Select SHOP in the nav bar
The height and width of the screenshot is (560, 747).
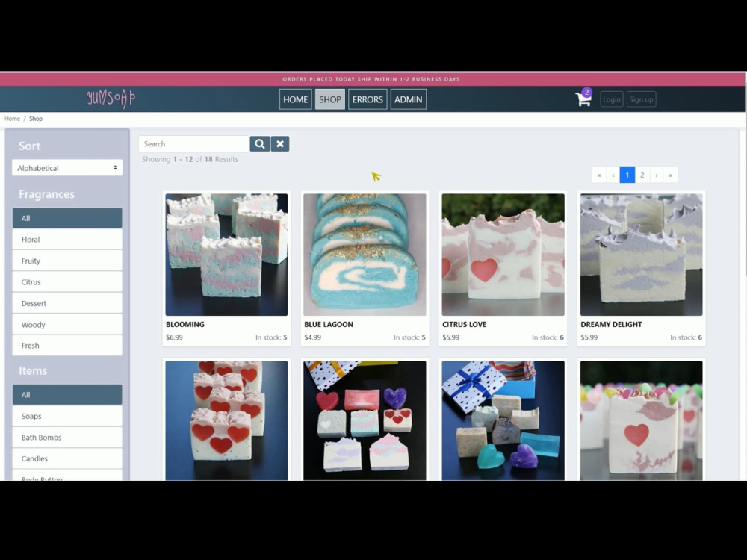click(x=329, y=99)
